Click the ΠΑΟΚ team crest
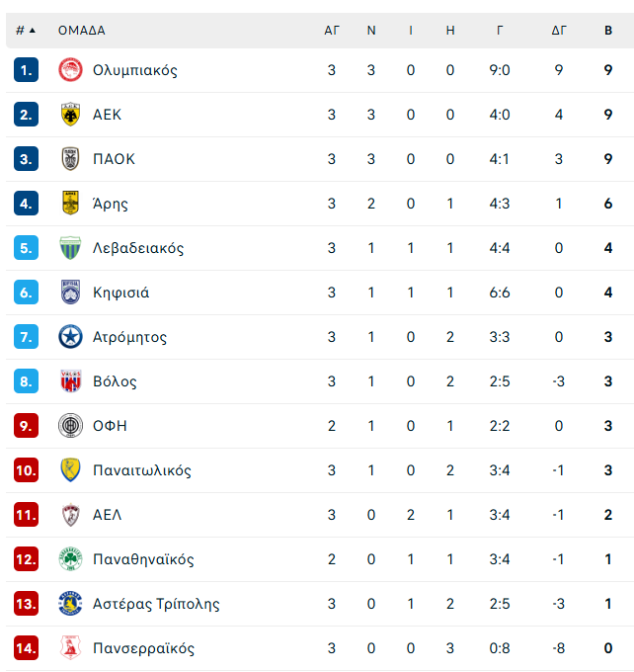The image size is (634, 672). 70,159
